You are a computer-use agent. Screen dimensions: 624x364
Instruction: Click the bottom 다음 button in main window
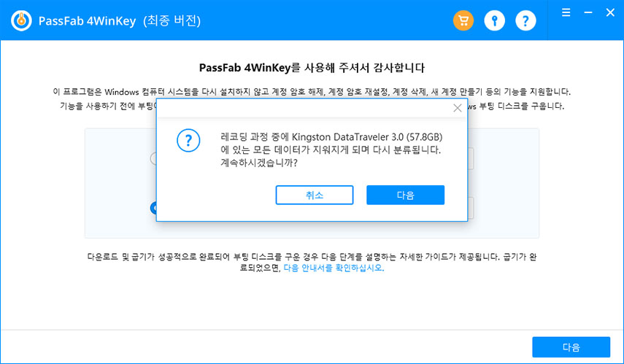point(571,347)
